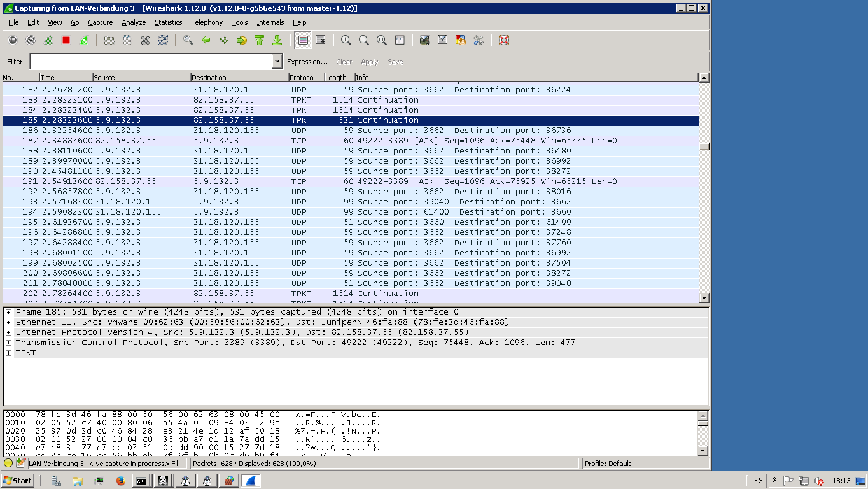Click into the display Filter input field
868x489 pixels.
click(x=151, y=62)
